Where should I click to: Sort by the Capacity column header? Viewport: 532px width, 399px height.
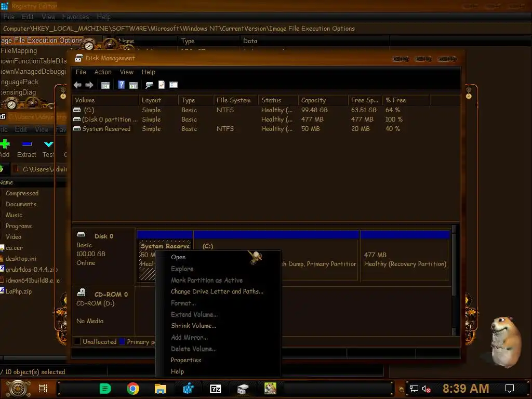tap(323, 100)
